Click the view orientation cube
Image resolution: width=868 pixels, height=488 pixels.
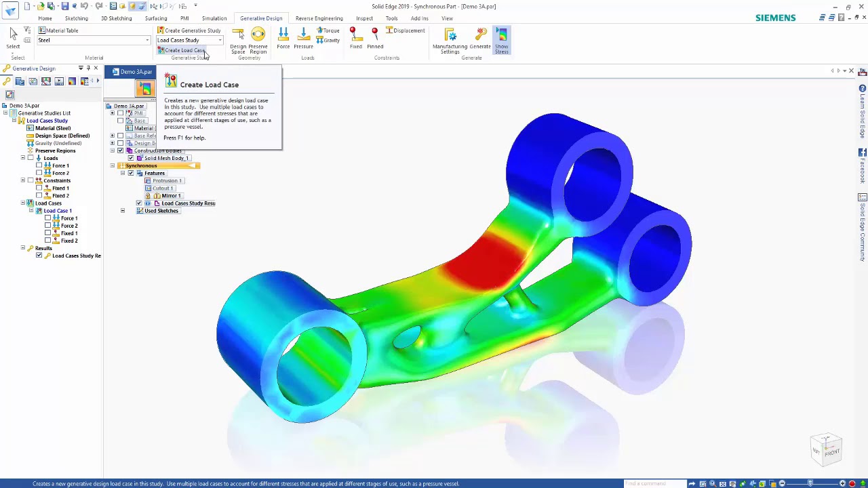pos(827,450)
